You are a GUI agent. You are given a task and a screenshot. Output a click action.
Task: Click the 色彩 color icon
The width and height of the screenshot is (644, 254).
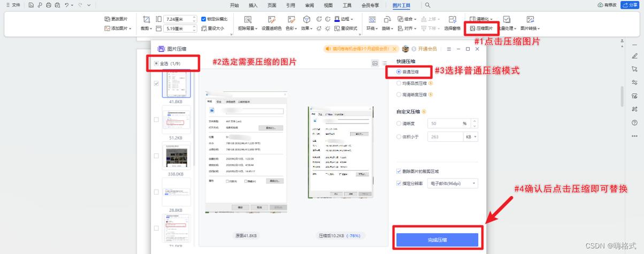(291, 20)
